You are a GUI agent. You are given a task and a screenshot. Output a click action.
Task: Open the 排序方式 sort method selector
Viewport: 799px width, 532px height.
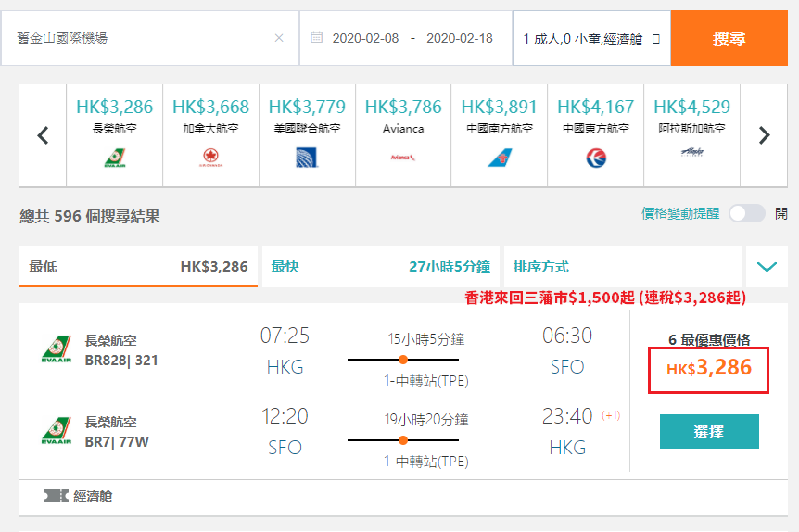click(x=622, y=267)
